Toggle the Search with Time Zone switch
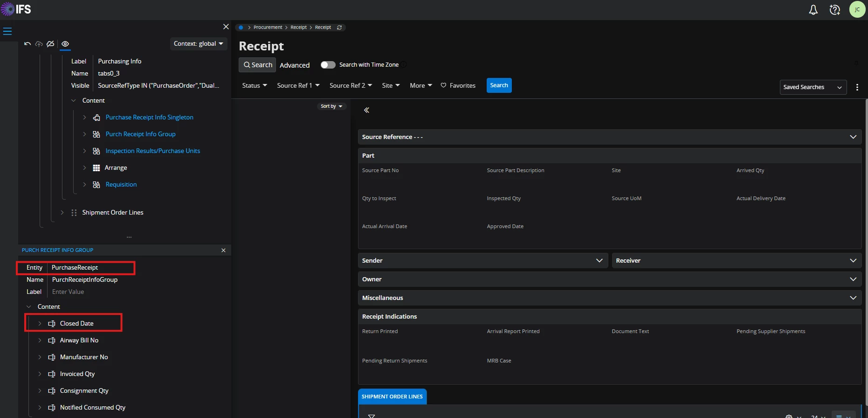 (328, 65)
